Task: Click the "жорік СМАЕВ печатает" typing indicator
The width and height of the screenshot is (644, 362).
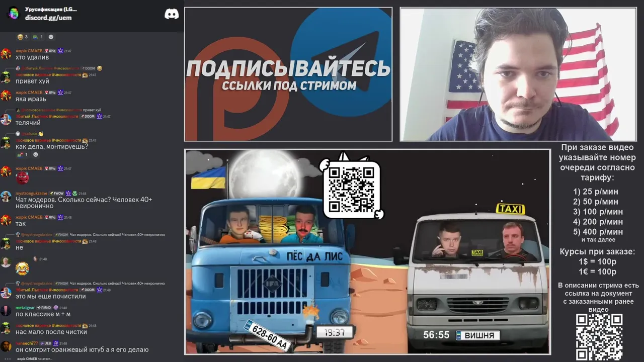Action: point(35,359)
